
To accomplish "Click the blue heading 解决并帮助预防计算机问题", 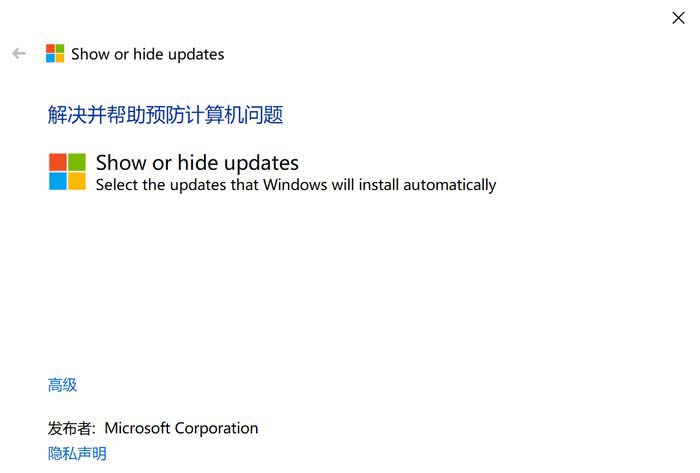I will pos(165,115).
